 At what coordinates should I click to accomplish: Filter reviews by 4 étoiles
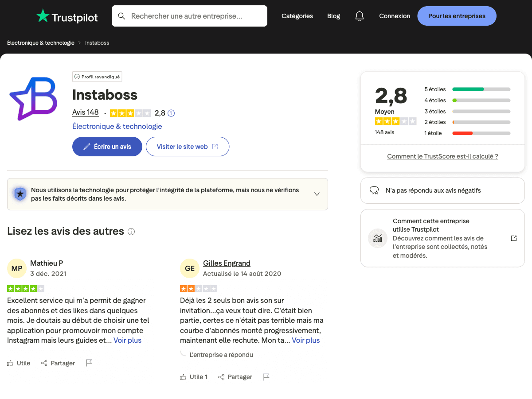(x=467, y=100)
